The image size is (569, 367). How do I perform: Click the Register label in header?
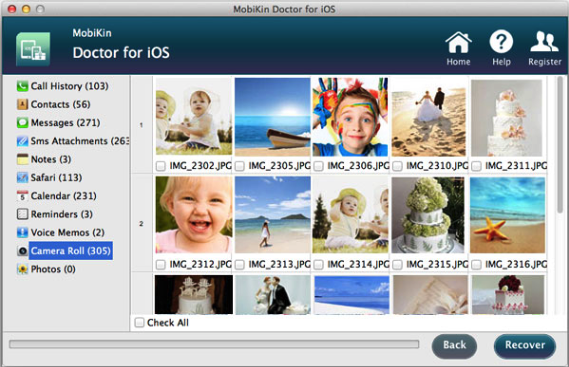tap(545, 62)
